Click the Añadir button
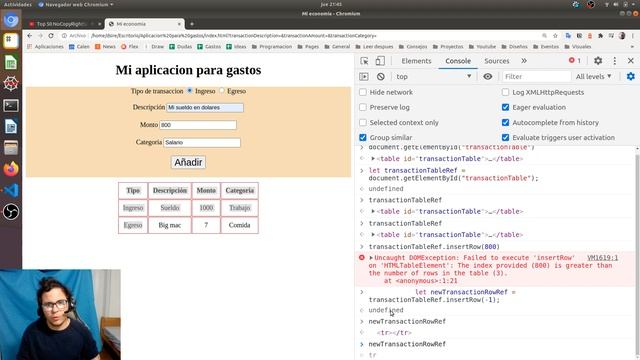The width and height of the screenshot is (640, 360). pos(188,162)
